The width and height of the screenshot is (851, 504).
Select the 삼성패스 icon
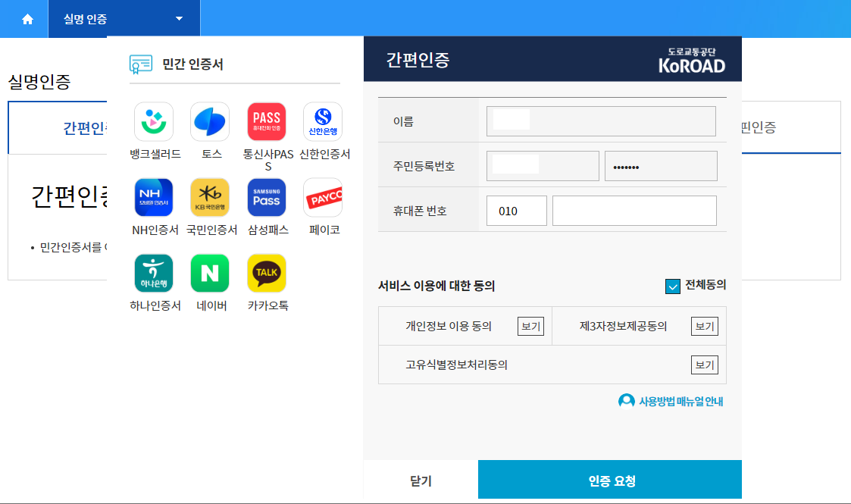tap(267, 198)
